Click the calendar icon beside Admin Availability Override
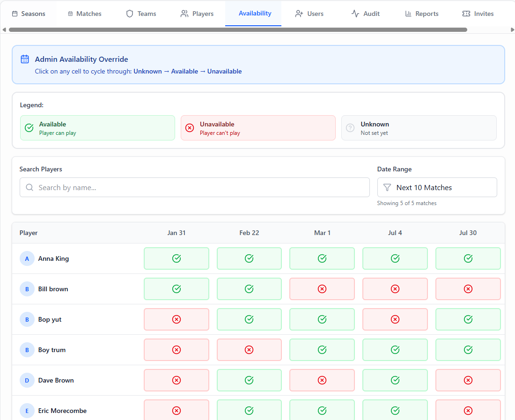The width and height of the screenshot is (515, 420). pos(25,59)
